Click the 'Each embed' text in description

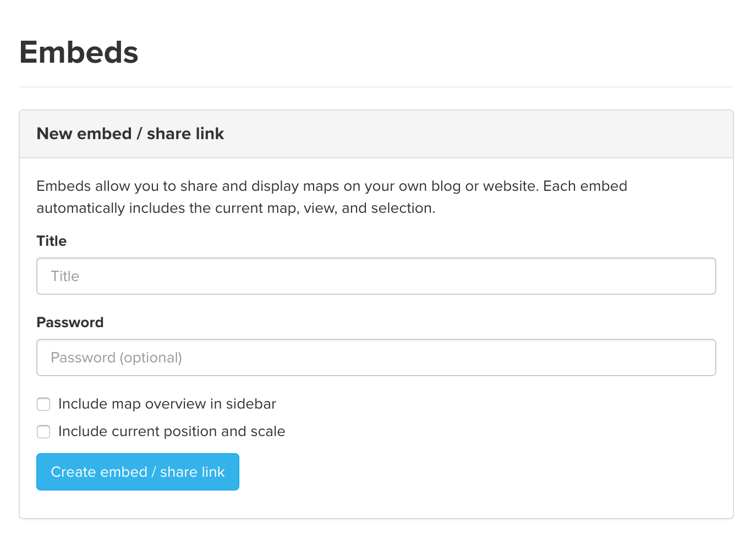pos(585,186)
